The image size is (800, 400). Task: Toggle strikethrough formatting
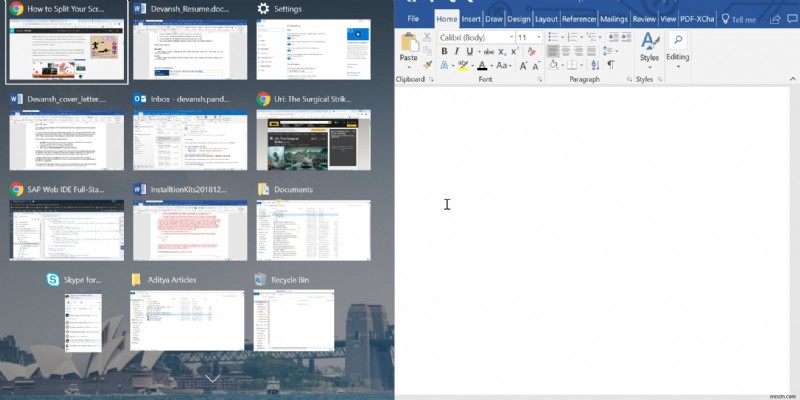point(489,52)
